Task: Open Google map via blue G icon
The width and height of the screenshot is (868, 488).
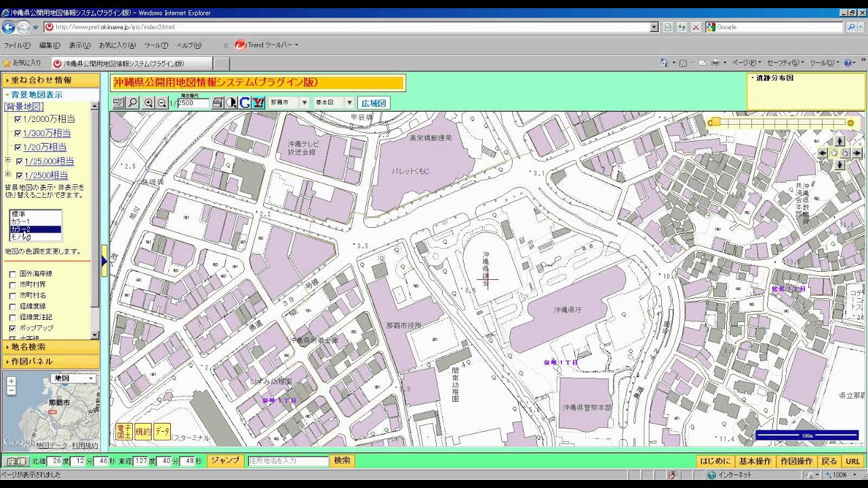Action: (245, 103)
